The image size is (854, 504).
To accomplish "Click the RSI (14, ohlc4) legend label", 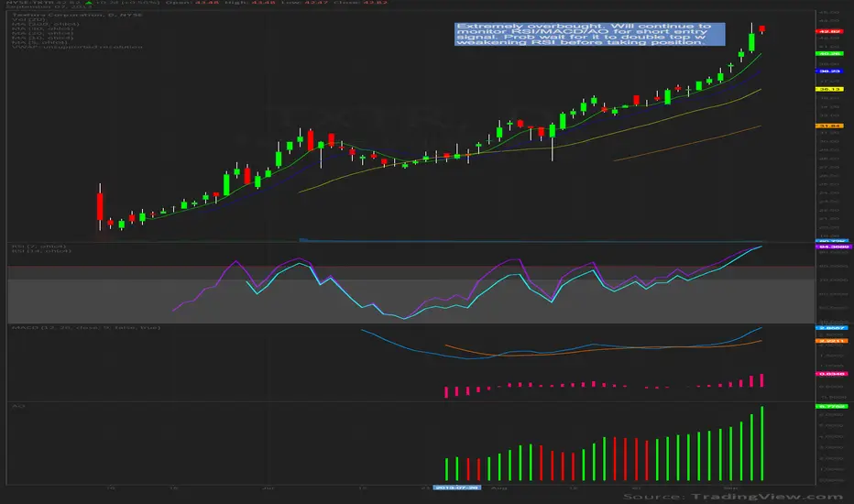I will tap(41, 251).
